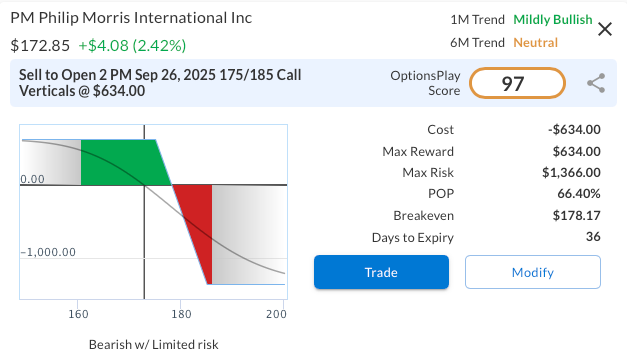Click the share icon beside the score
This screenshot has height=361, width=627.
596,83
